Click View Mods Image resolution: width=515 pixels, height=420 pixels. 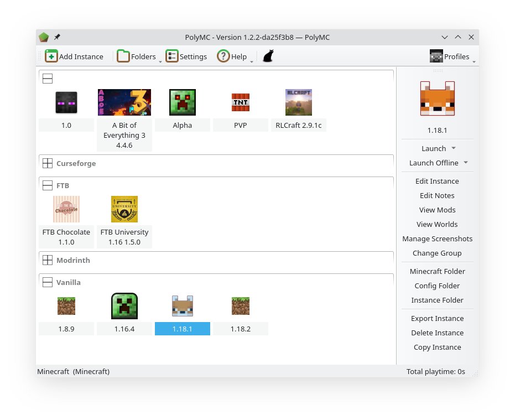(x=437, y=210)
